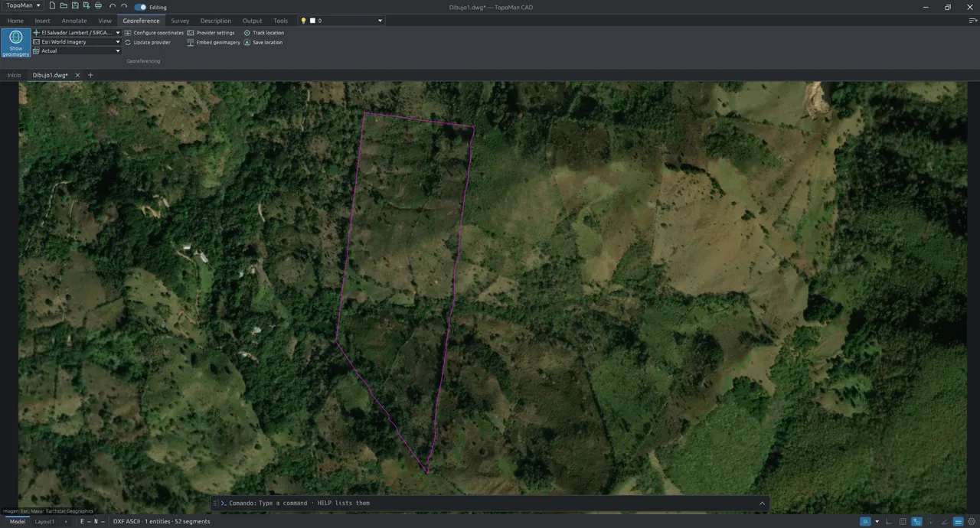Screen dimensions: 980x528
Task: Select the Dibujo1.dwg document tab
Action: coord(50,75)
